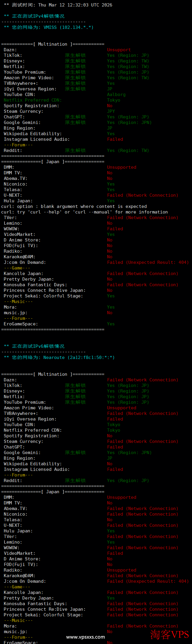Click the Aalborg YouTube CDN result
The height and width of the screenshot is (644, 192).
point(116,95)
